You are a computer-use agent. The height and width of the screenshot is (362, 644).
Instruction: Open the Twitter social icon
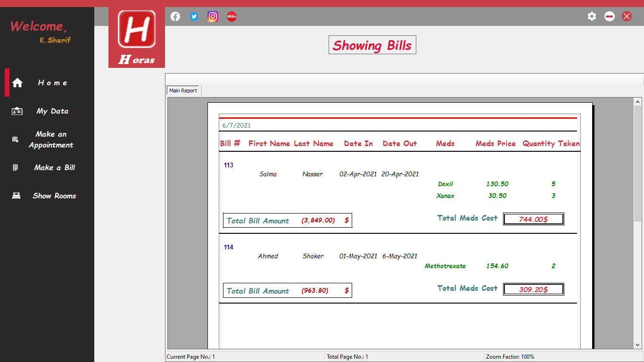pos(194,16)
